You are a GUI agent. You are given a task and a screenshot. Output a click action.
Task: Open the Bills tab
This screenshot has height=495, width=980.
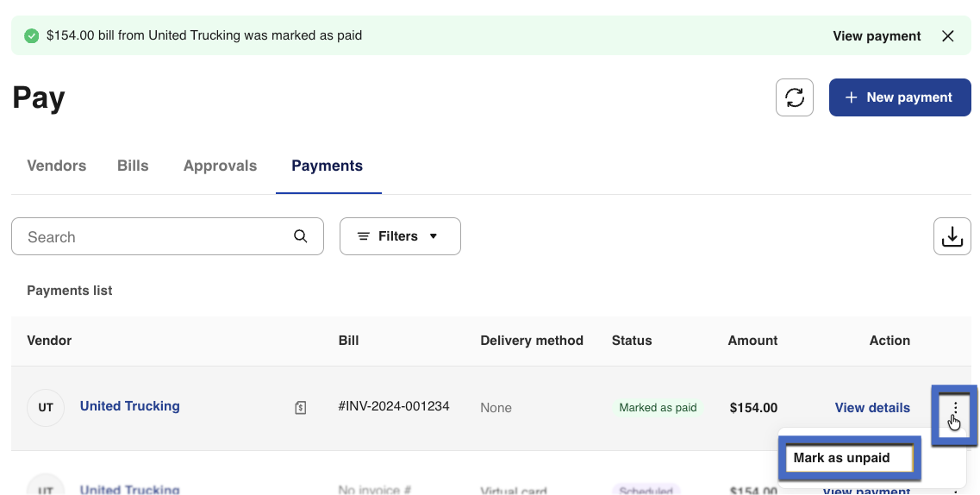(x=133, y=166)
